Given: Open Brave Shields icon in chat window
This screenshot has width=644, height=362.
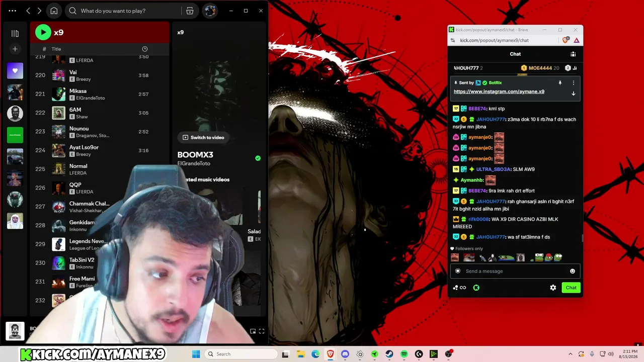Looking at the screenshot, I should click(567, 40).
